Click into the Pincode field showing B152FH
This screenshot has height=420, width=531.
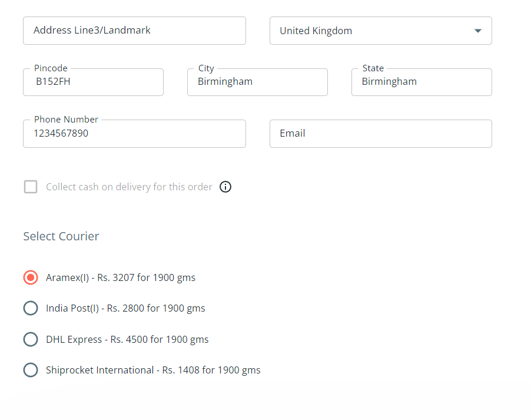pyautogui.click(x=93, y=82)
